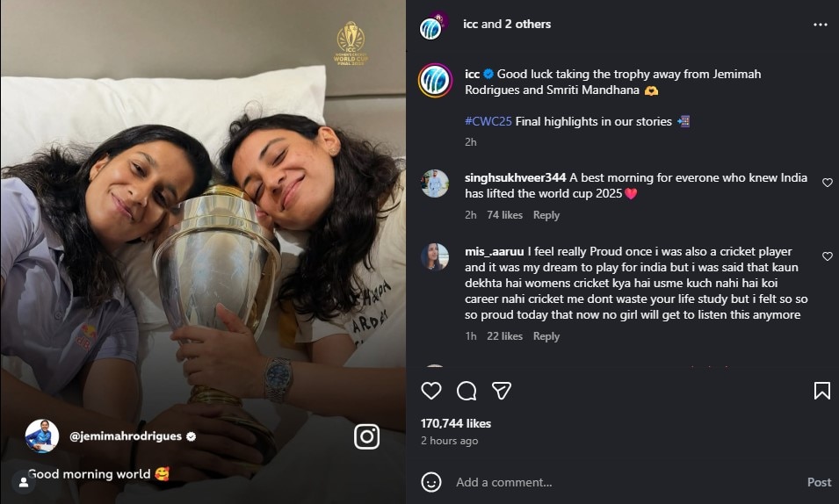The image size is (839, 504).
Task: Save the post with the bookmark icon
Action: tap(821, 391)
